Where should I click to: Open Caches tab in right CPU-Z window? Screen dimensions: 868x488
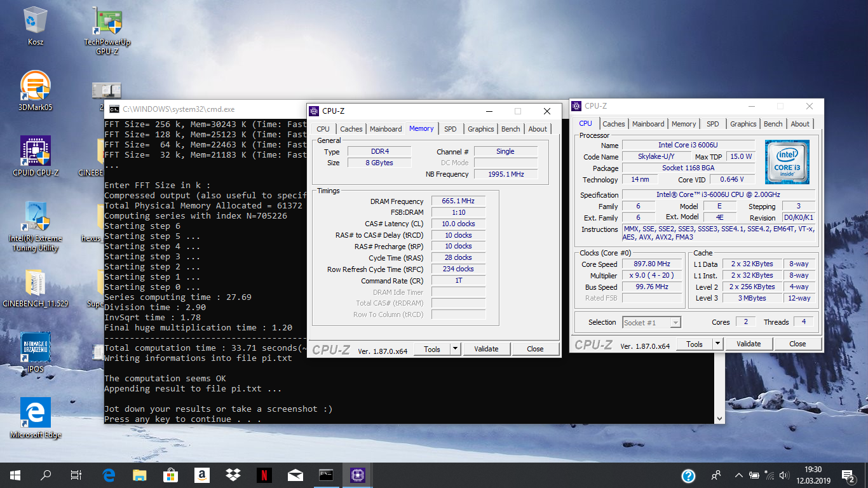click(x=614, y=124)
